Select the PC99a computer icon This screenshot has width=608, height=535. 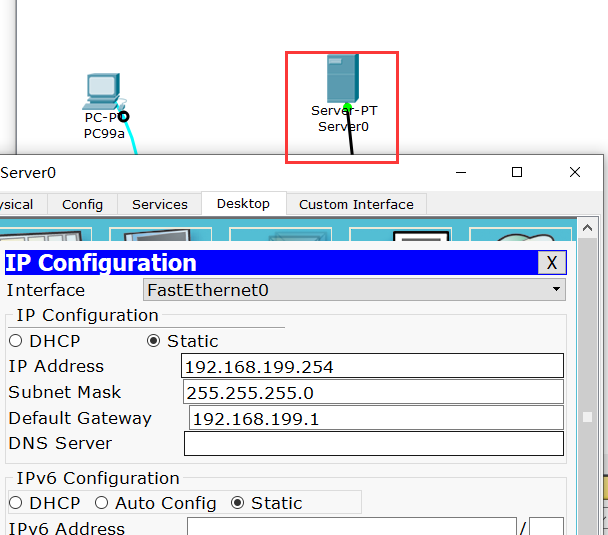[x=103, y=91]
